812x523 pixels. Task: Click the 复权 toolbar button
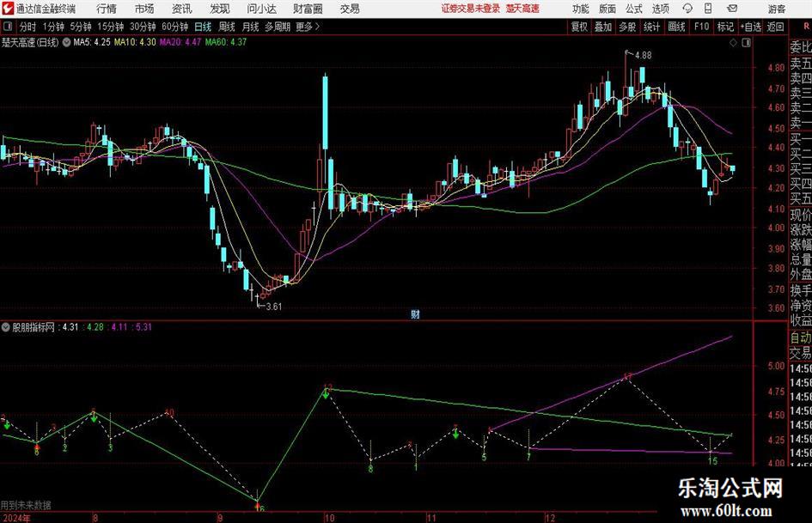tap(579, 27)
